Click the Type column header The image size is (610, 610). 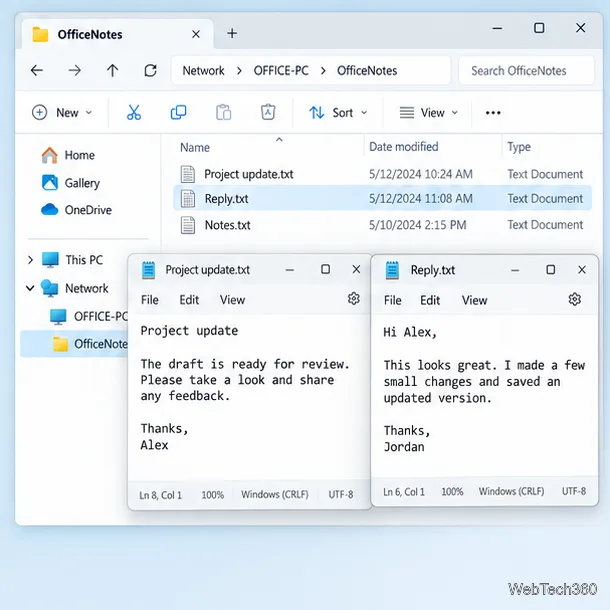tap(519, 147)
